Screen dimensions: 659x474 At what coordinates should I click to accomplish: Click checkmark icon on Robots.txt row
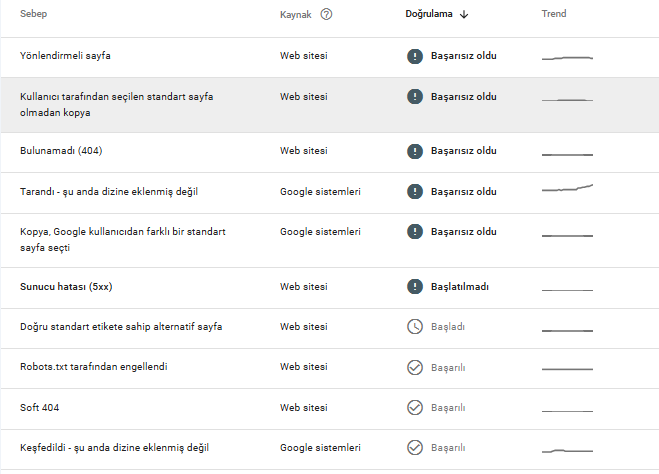tap(415, 367)
